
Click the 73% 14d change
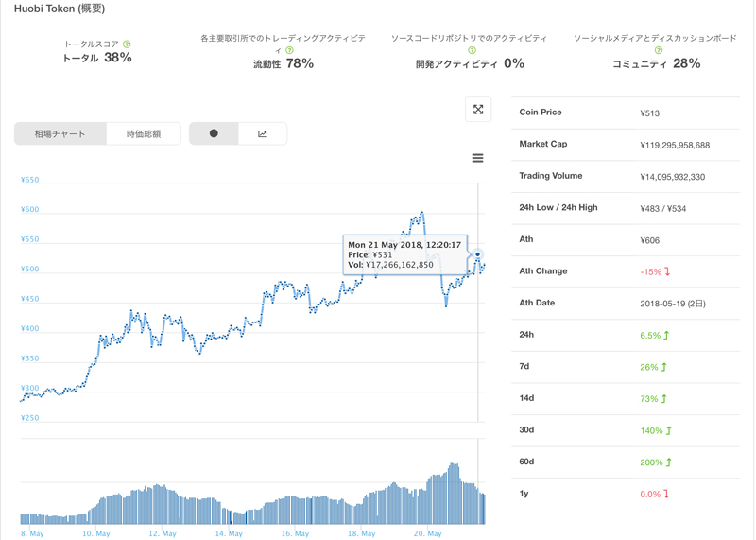(649, 399)
